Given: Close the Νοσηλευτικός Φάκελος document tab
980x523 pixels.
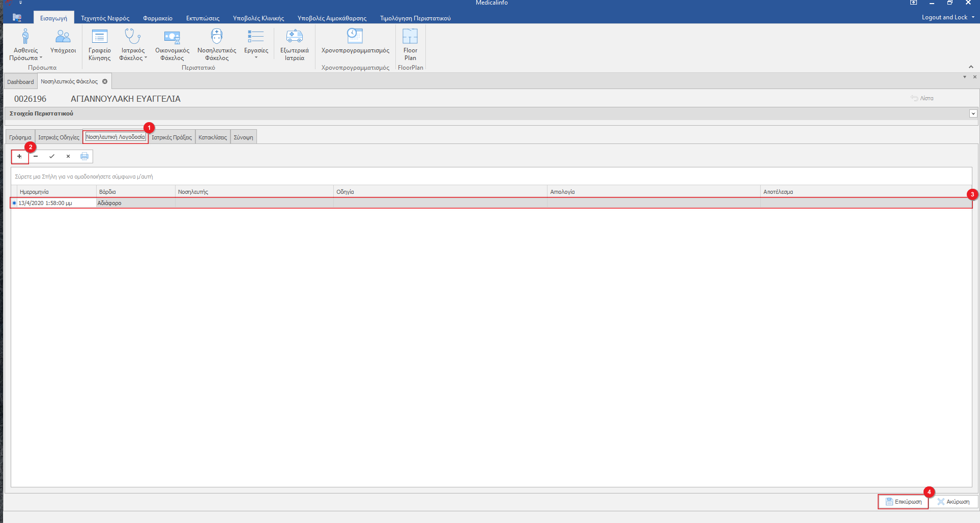Looking at the screenshot, I should click(105, 81).
